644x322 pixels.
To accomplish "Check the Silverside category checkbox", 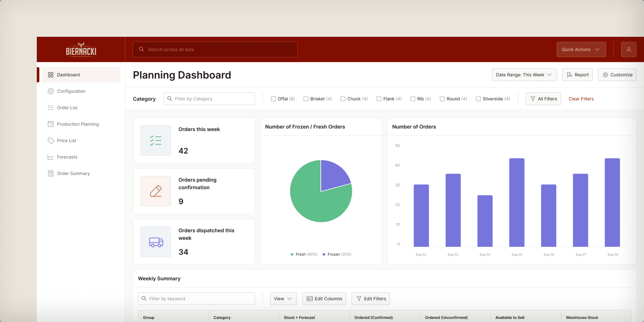I will pyautogui.click(x=478, y=99).
